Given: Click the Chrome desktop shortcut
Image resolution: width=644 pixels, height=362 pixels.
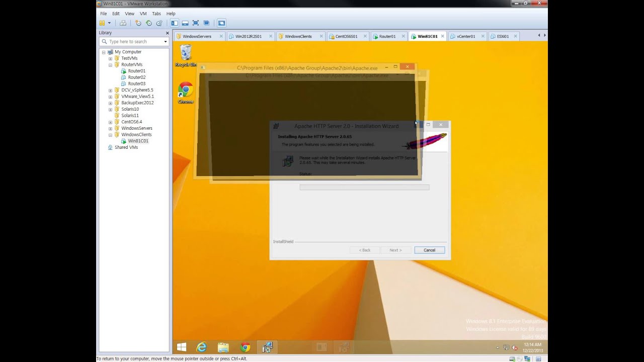Looking at the screenshot, I should pos(186,93).
